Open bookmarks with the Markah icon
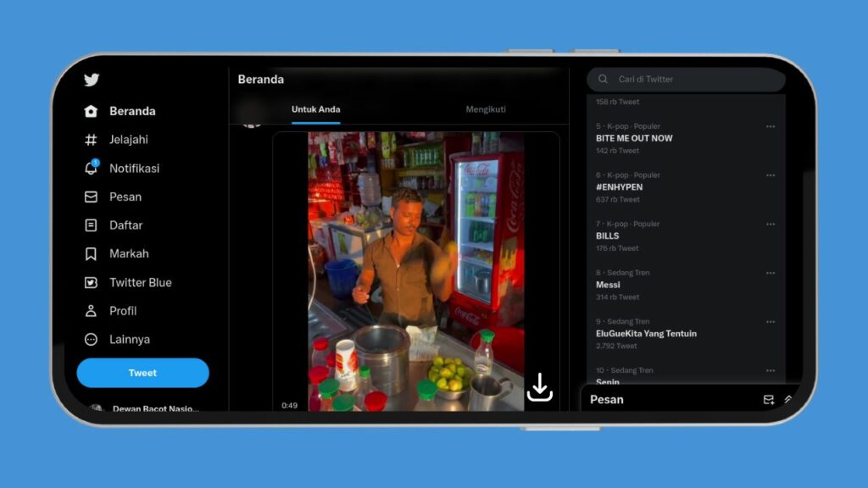 [x=92, y=253]
